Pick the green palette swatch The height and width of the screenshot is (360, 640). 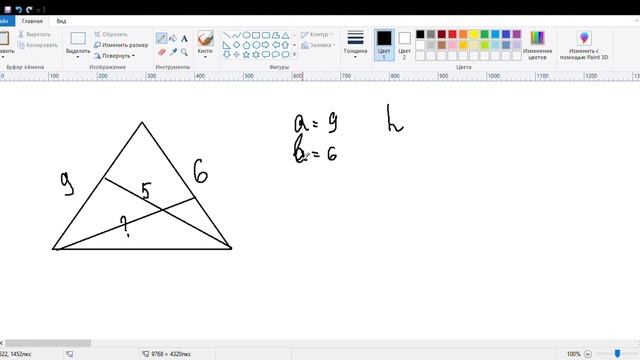484,34
